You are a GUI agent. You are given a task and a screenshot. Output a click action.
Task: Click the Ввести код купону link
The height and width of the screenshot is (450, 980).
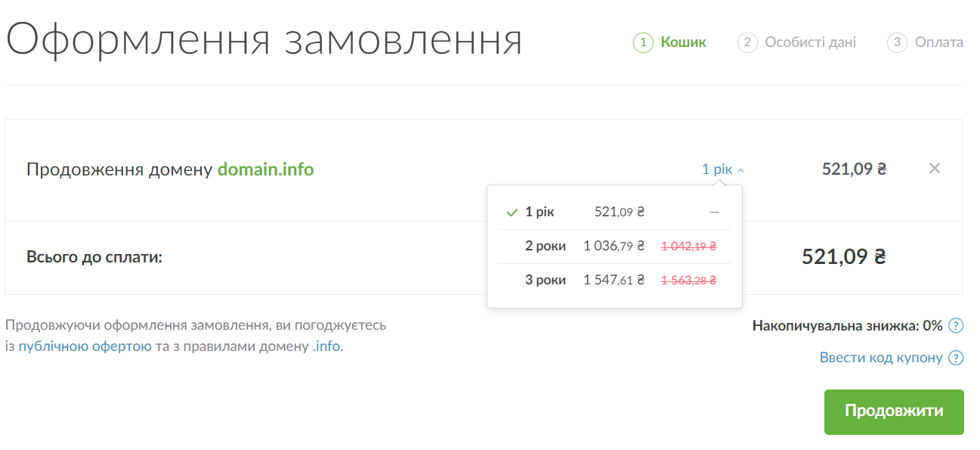click(881, 358)
